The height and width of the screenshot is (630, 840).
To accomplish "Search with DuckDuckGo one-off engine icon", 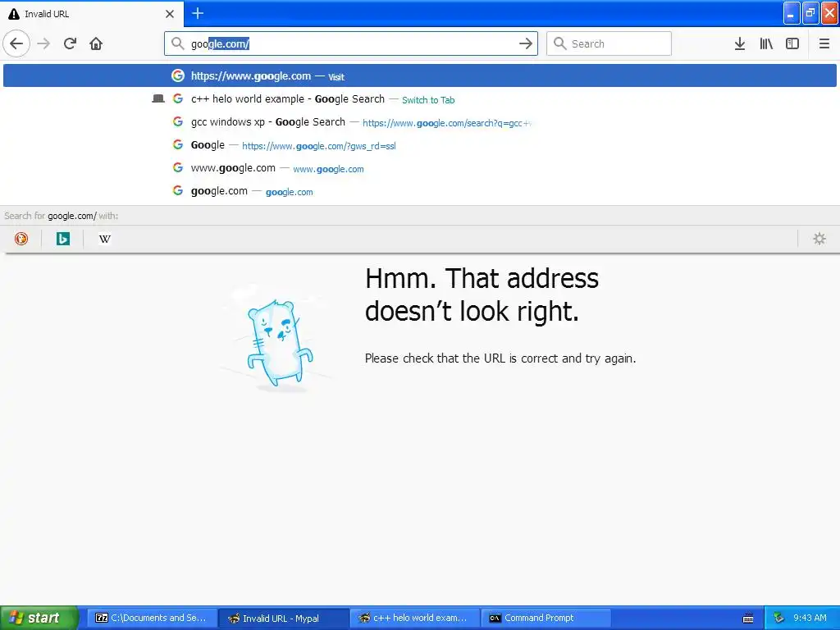I will [x=21, y=239].
